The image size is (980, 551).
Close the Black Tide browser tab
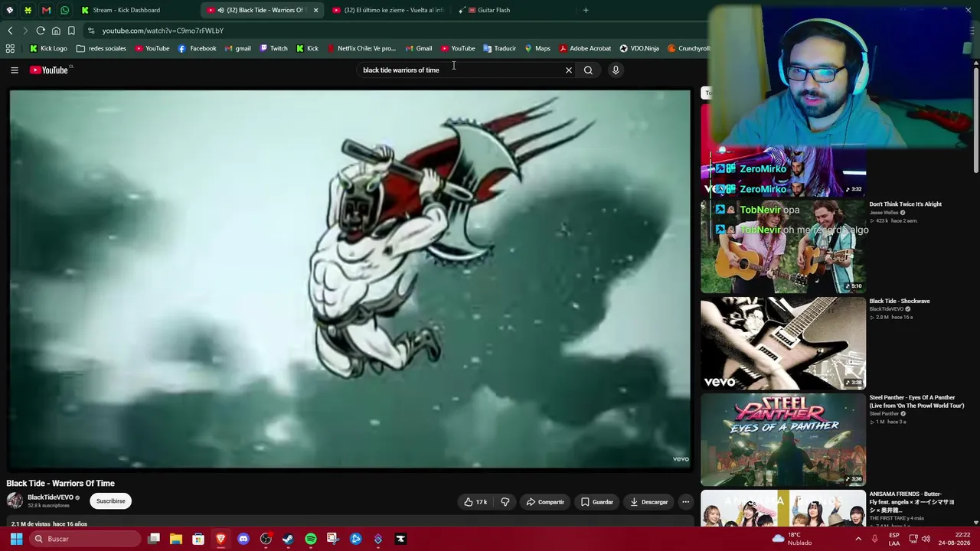pos(315,10)
